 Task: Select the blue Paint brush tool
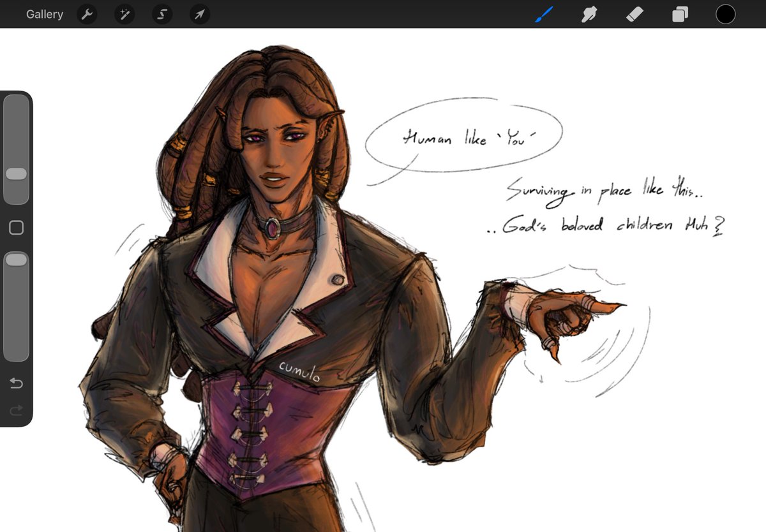[x=543, y=14]
